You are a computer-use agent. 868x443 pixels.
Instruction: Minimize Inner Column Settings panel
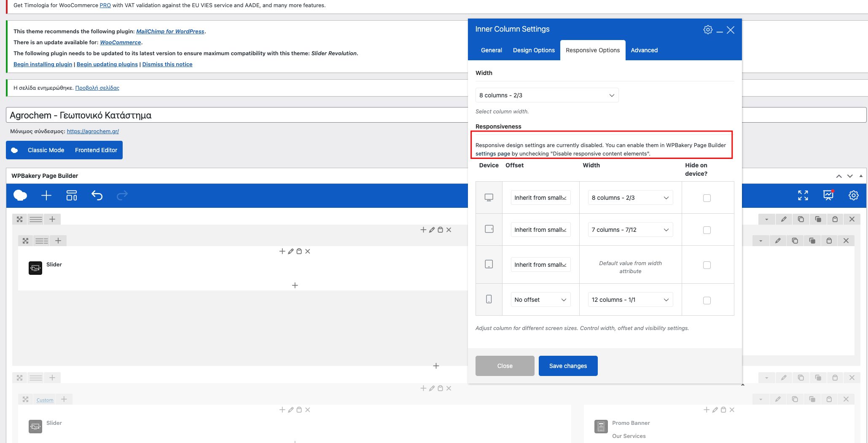(720, 31)
